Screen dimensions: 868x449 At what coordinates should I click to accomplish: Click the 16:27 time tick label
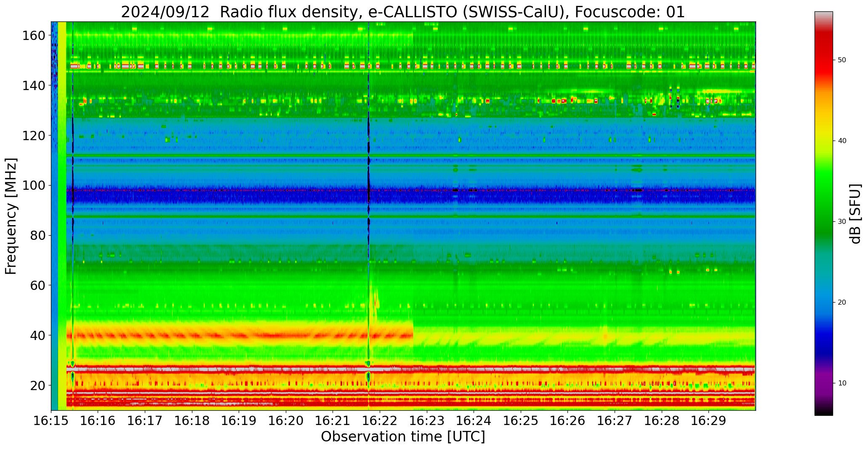coord(615,420)
